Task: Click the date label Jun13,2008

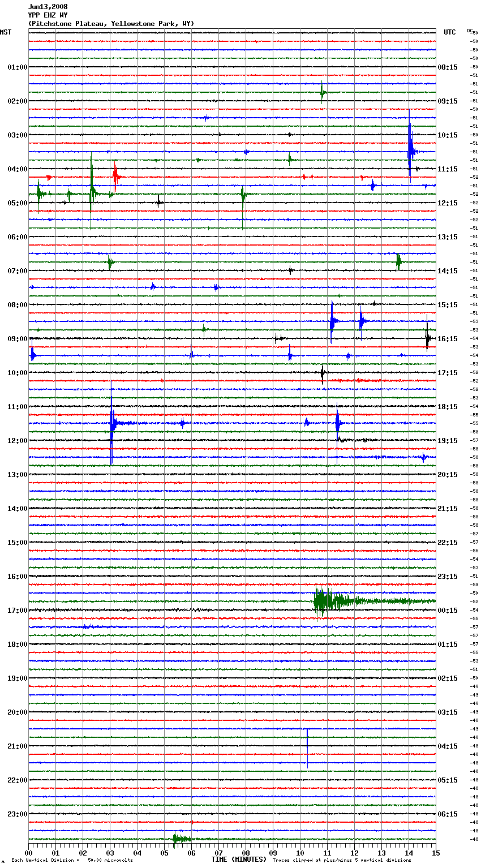Action: [48, 7]
